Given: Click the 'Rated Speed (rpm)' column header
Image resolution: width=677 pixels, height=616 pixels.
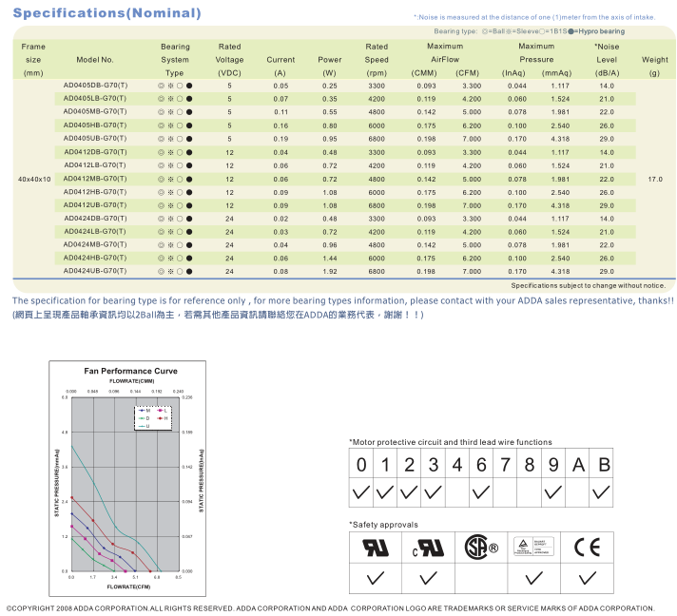Looking at the screenshot, I should pyautogui.click(x=377, y=60).
